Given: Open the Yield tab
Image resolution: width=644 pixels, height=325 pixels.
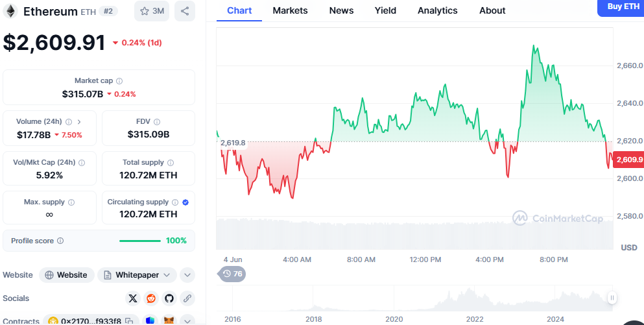Looking at the screenshot, I should click(385, 10).
